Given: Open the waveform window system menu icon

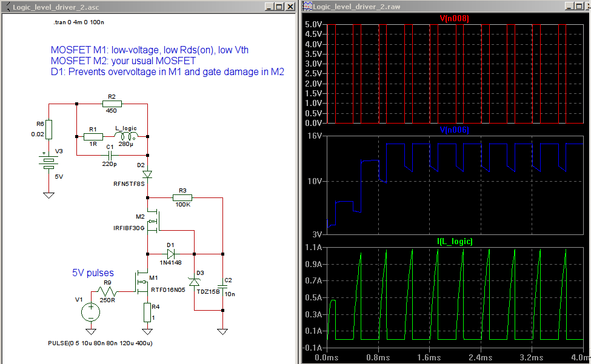Looking at the screenshot, I should (x=308, y=6).
